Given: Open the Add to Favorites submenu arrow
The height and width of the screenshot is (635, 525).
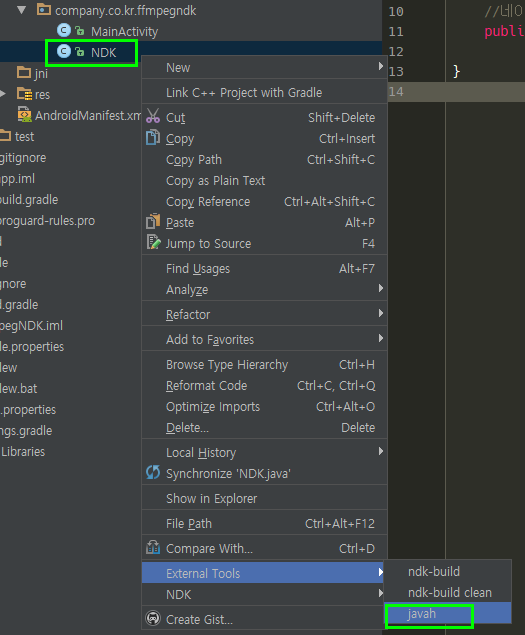Looking at the screenshot, I should point(380,339).
